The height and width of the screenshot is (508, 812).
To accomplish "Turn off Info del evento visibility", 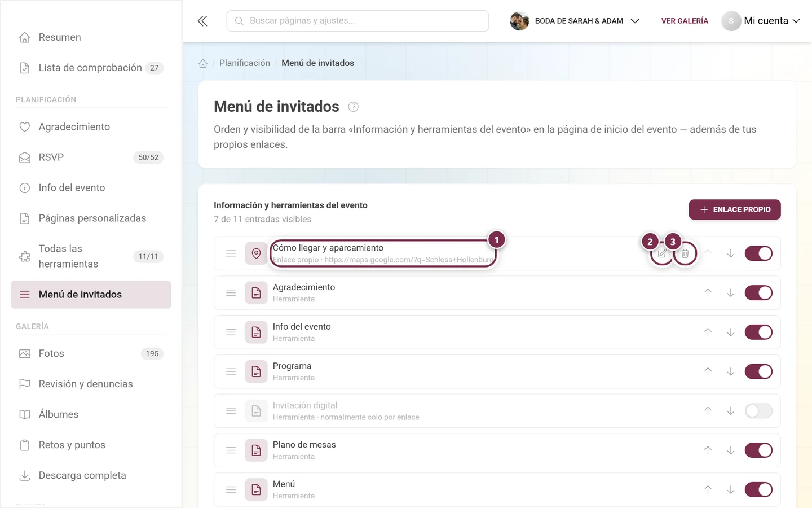I will point(758,332).
